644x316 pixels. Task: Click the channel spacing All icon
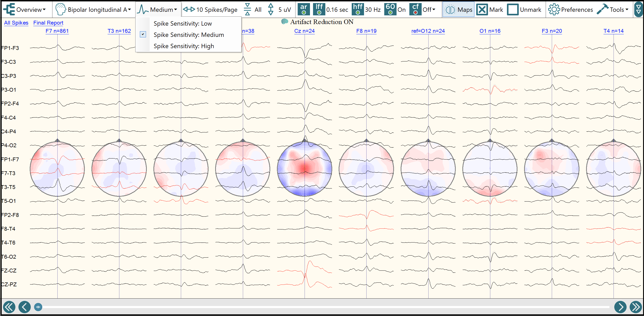[247, 9]
